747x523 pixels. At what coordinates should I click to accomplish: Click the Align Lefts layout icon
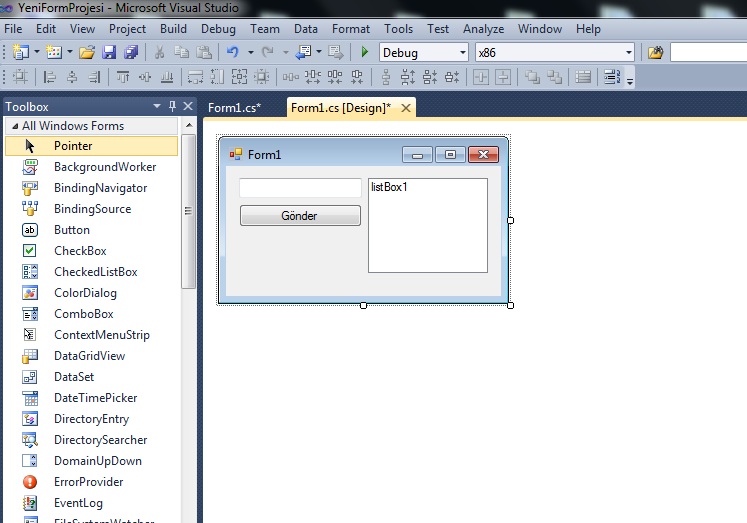49,77
